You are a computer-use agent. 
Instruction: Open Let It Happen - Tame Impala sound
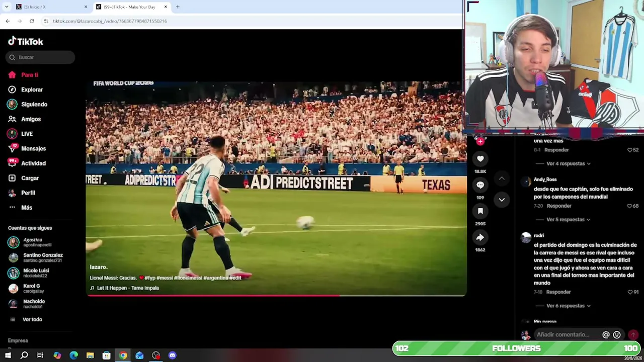[x=128, y=288]
